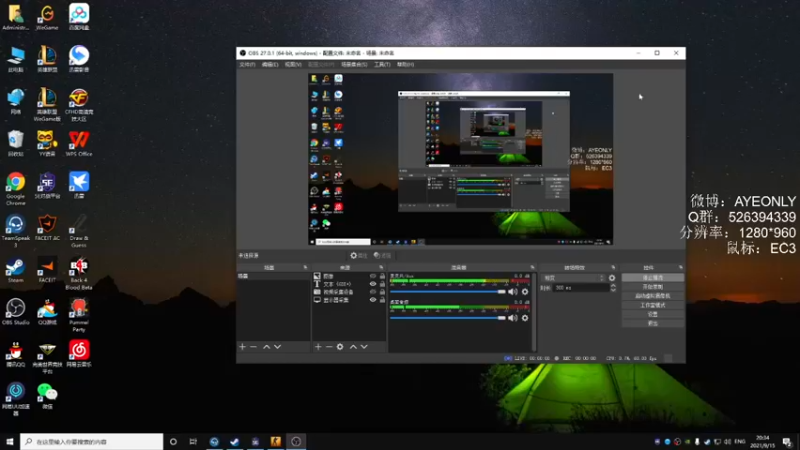Toggle visibility of 文本 (GDI+) source
Screen dimensions: 800x450
pos(373,284)
